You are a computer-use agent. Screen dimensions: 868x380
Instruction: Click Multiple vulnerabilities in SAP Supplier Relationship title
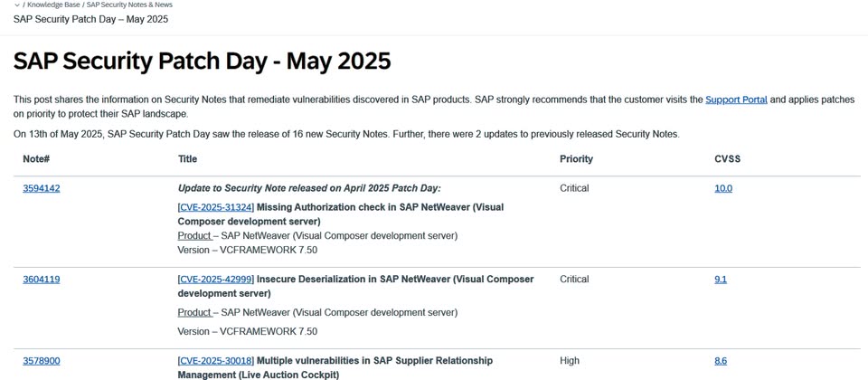[335, 368]
